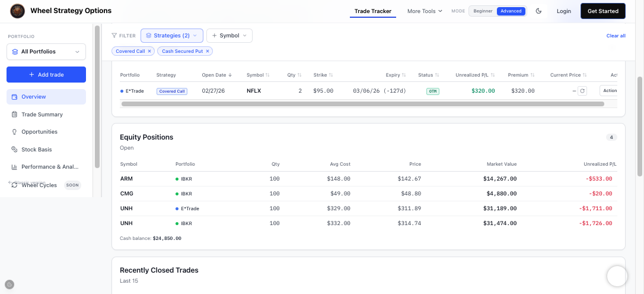Click the Get Started button
644x294 pixels.
(603, 11)
